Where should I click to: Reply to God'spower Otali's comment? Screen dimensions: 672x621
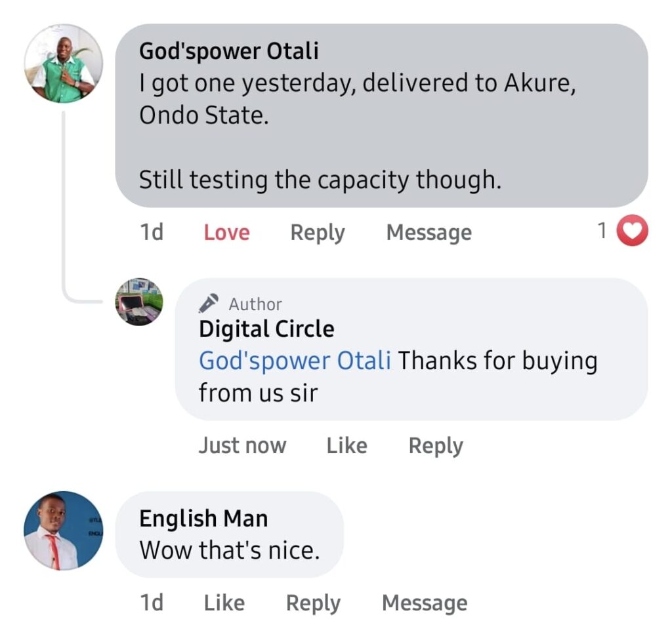point(318,233)
